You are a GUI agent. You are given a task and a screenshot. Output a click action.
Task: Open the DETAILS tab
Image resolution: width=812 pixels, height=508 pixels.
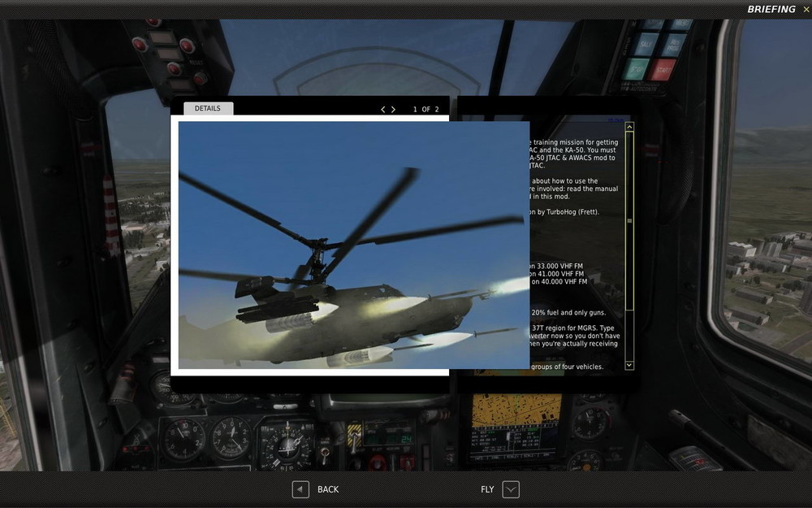tap(208, 108)
